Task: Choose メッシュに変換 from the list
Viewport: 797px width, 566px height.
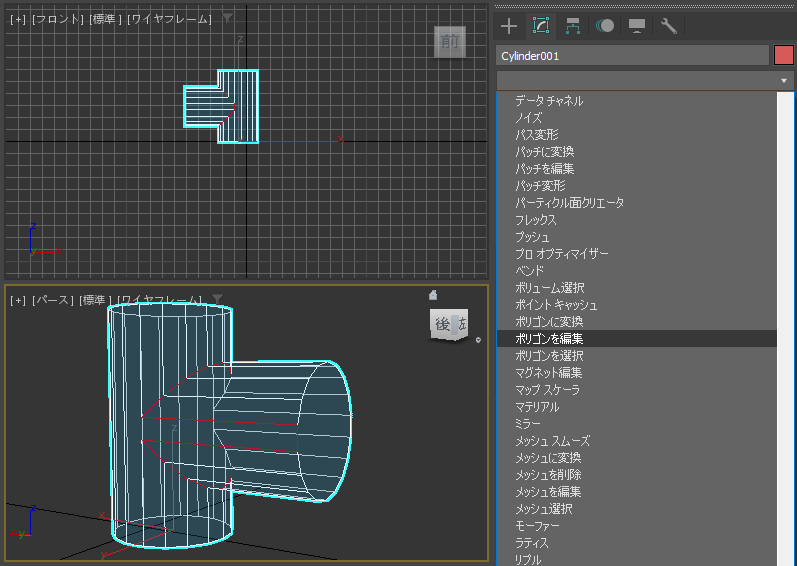Action: pos(637,458)
